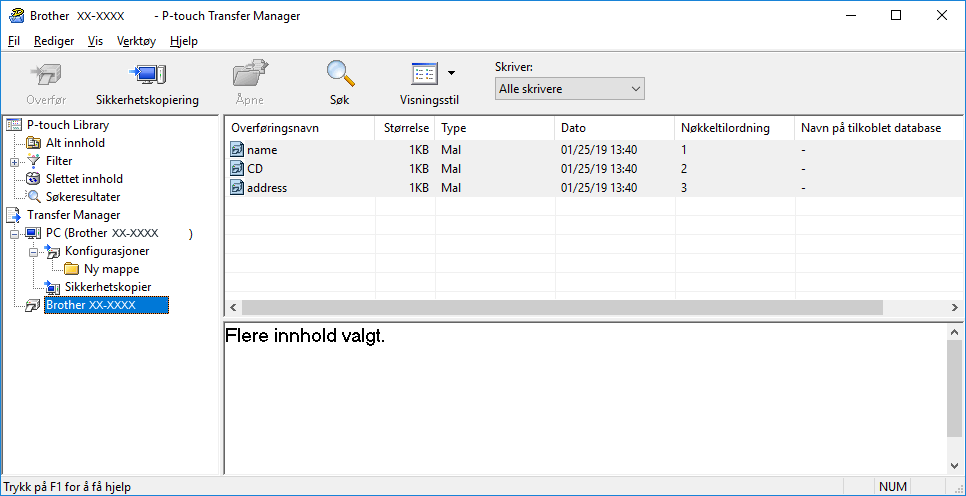The height and width of the screenshot is (496, 966).
Task: Click the Sikkerhetskopier tree icon
Action: (53, 287)
